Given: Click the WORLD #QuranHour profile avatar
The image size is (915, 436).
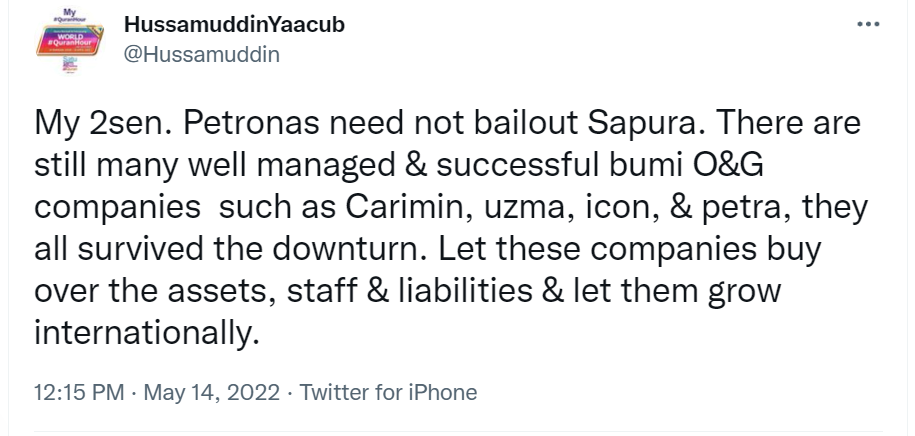Looking at the screenshot, I should click(69, 40).
